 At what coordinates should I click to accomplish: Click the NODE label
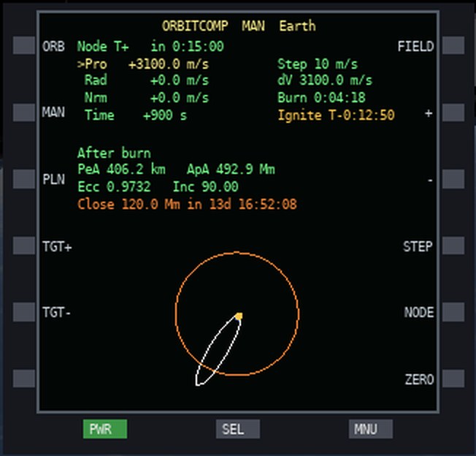point(419,312)
